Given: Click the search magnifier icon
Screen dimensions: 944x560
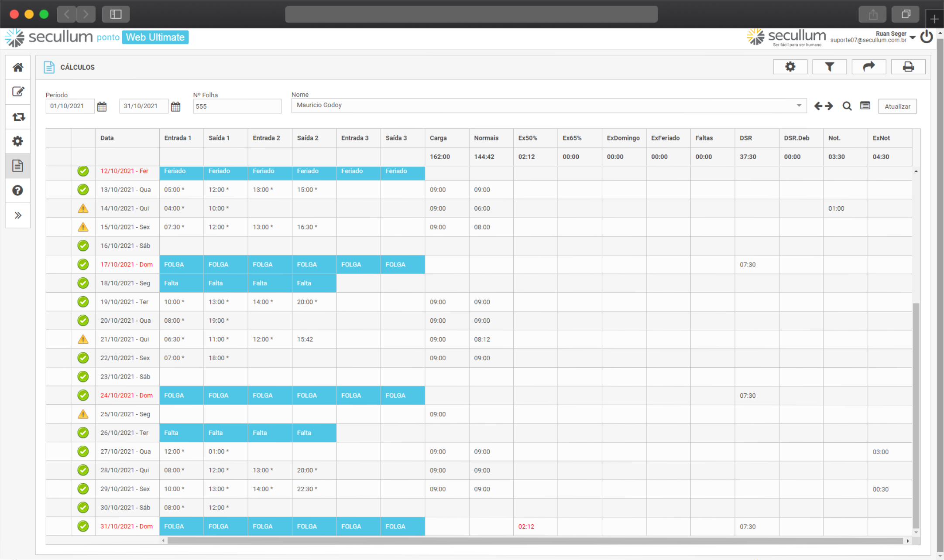Looking at the screenshot, I should 847,106.
